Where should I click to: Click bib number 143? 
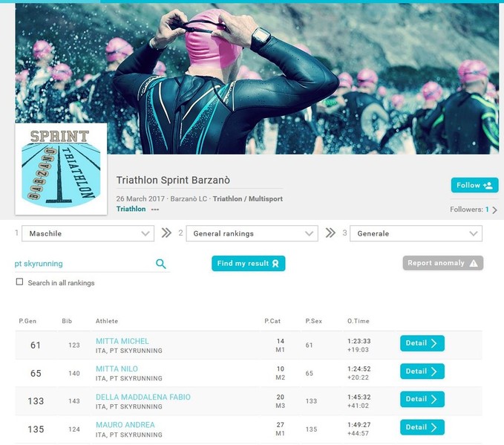[74, 401]
